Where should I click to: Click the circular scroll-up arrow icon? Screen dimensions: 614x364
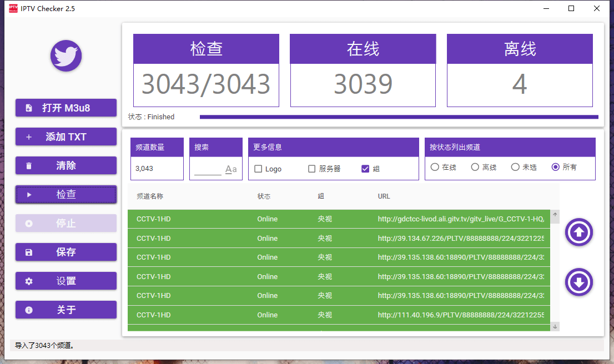click(x=579, y=232)
